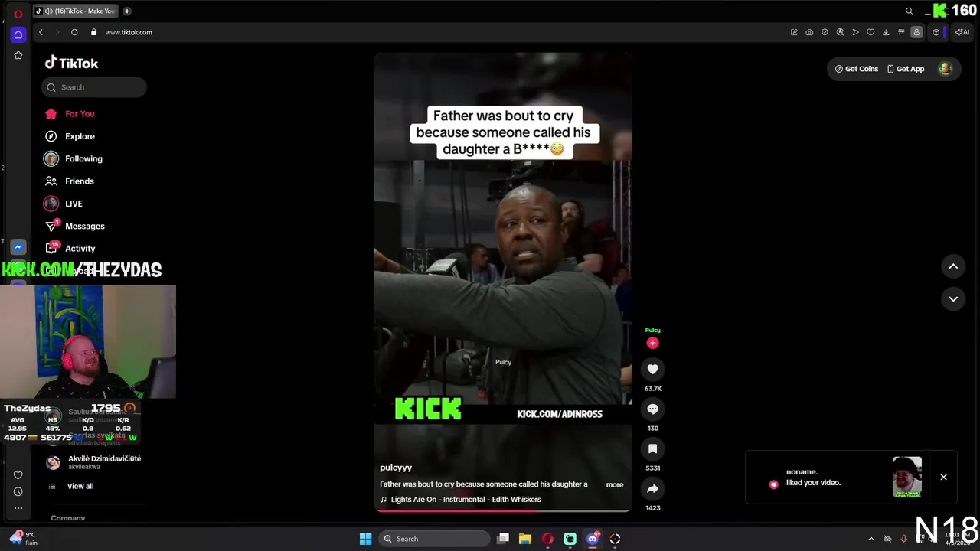
Task: Expand the caption with 'more'
Action: coord(615,484)
